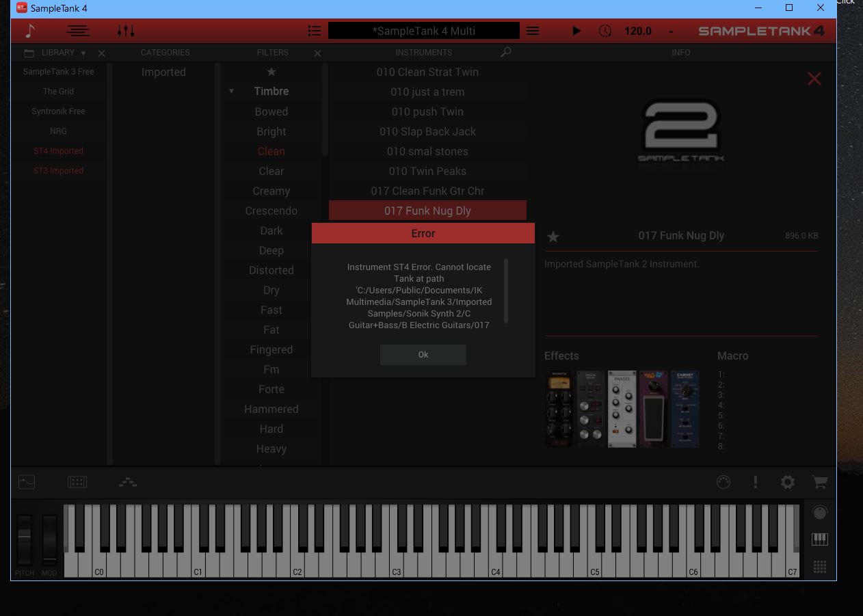863x616 pixels.
Task: Open the wah pedal effect thumbnail
Action: pyautogui.click(x=654, y=408)
